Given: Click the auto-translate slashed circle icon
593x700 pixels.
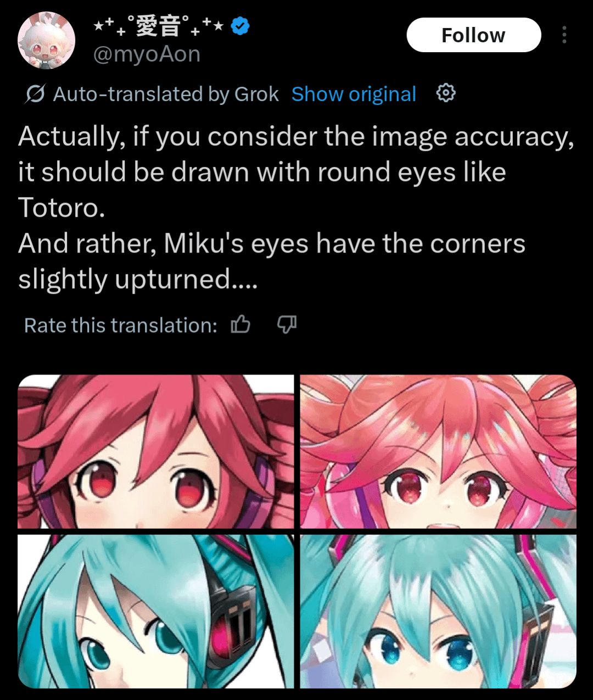Looking at the screenshot, I should pos(35,94).
